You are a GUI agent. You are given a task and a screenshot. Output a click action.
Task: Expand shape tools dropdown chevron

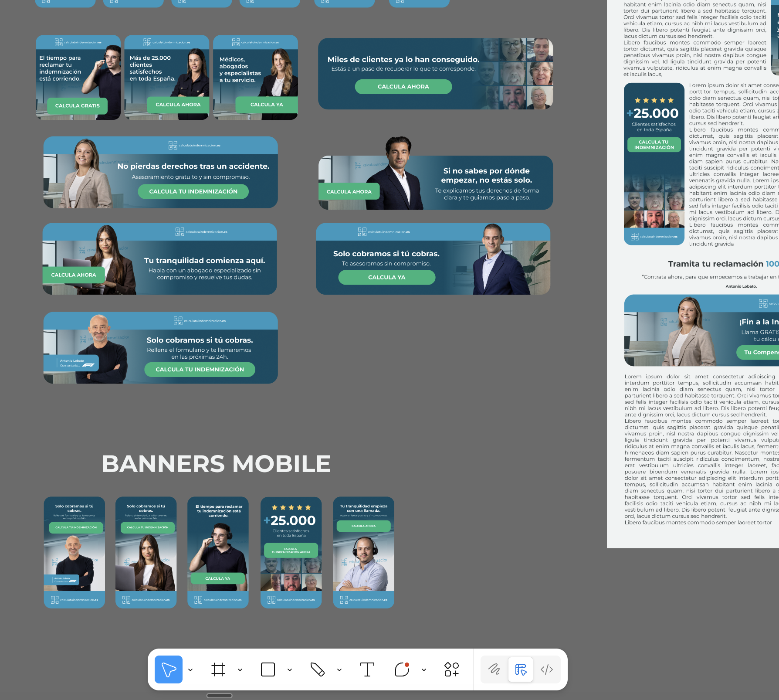pos(290,669)
